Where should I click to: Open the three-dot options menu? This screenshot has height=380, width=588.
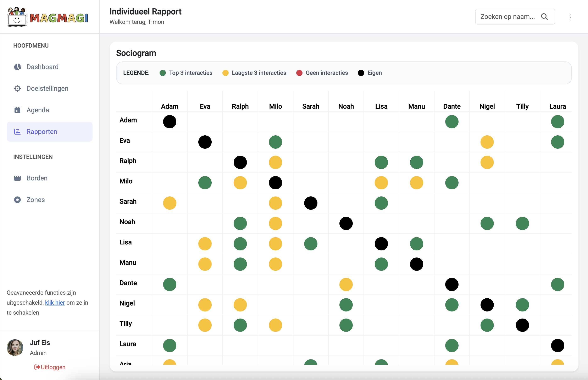pyautogui.click(x=570, y=17)
